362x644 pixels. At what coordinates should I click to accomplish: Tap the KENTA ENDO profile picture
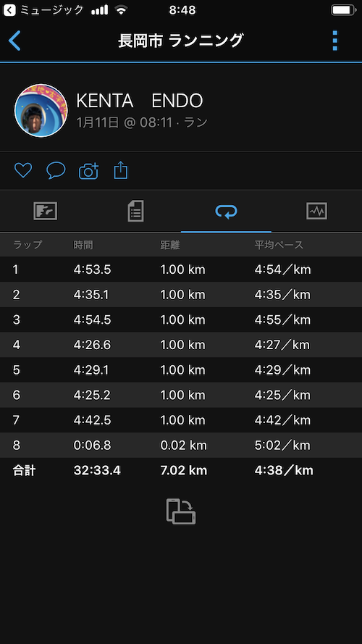pyautogui.click(x=41, y=111)
